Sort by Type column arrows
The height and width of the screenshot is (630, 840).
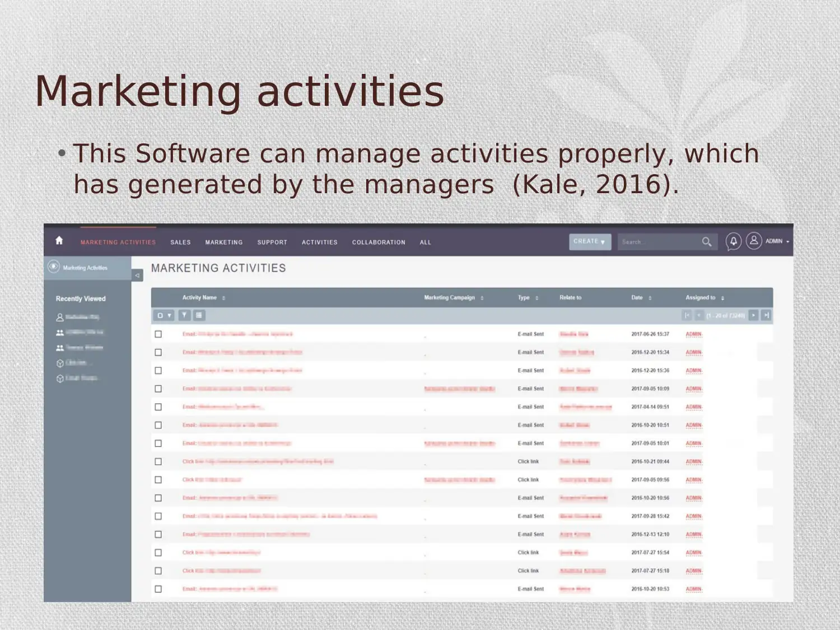pyautogui.click(x=536, y=298)
